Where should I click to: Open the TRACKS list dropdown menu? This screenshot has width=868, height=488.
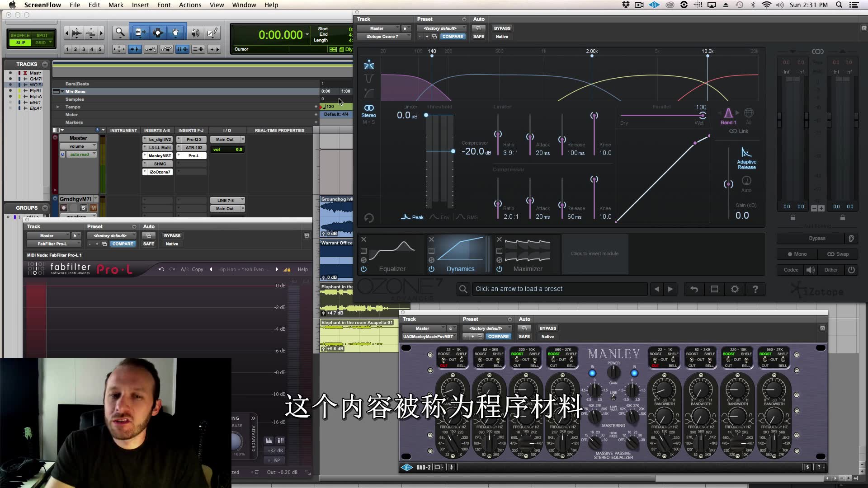tap(45, 64)
